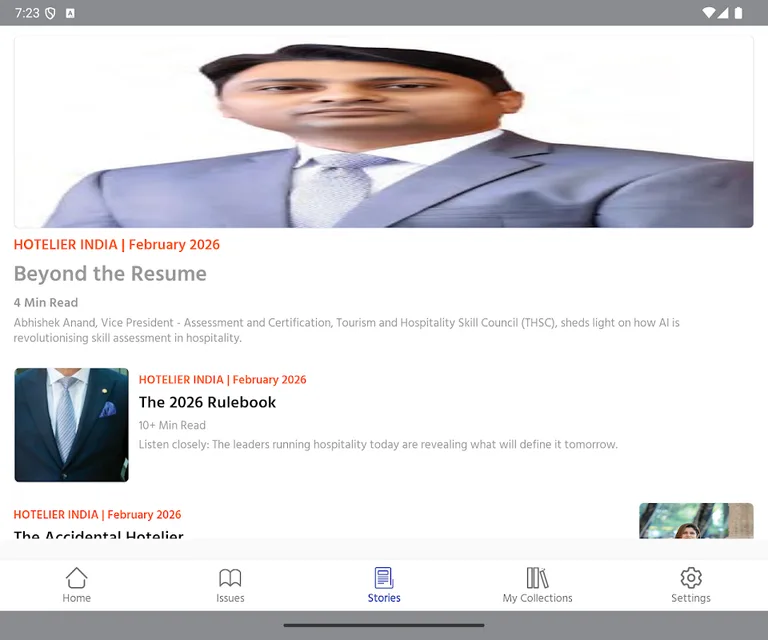Image resolution: width=768 pixels, height=640 pixels.
Task: Tap the navy suit thumbnail for Rulebook
Action: pos(72,425)
